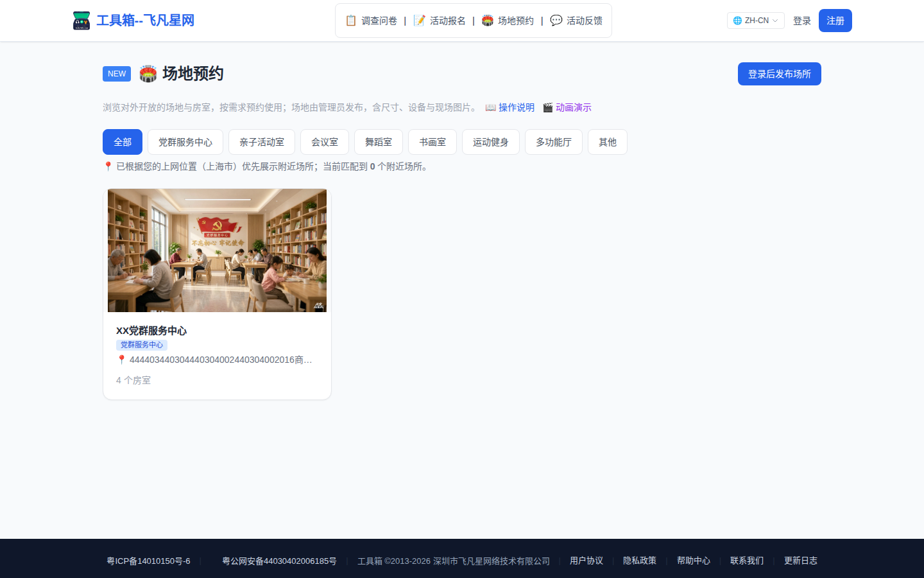Click the toolbox logo icon
Viewport: 924px width, 578px height.
click(81, 21)
